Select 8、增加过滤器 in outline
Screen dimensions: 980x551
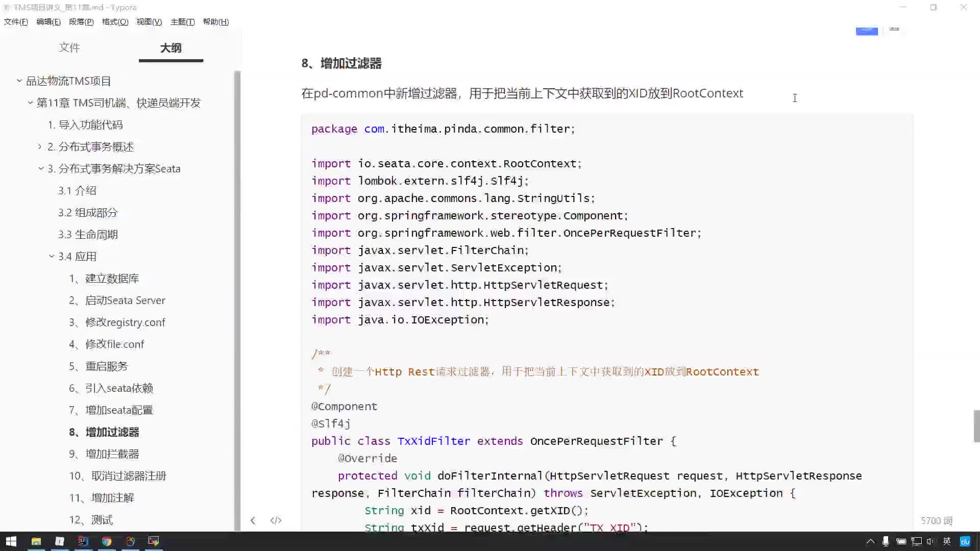(104, 432)
